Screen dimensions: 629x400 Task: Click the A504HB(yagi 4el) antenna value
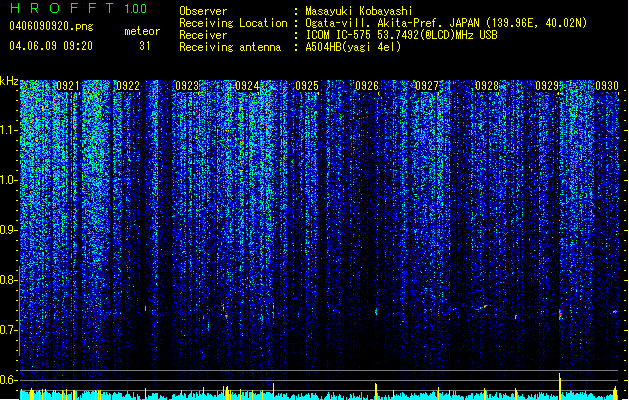353,47
